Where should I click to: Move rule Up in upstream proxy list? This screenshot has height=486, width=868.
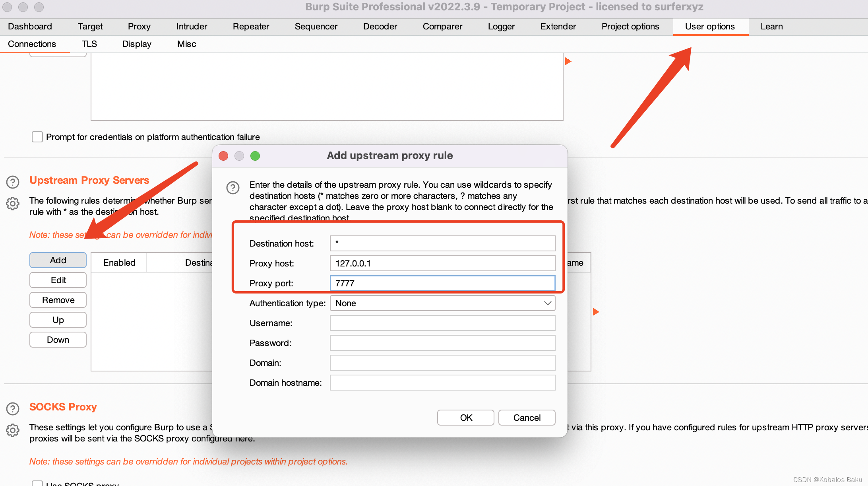pyautogui.click(x=58, y=320)
